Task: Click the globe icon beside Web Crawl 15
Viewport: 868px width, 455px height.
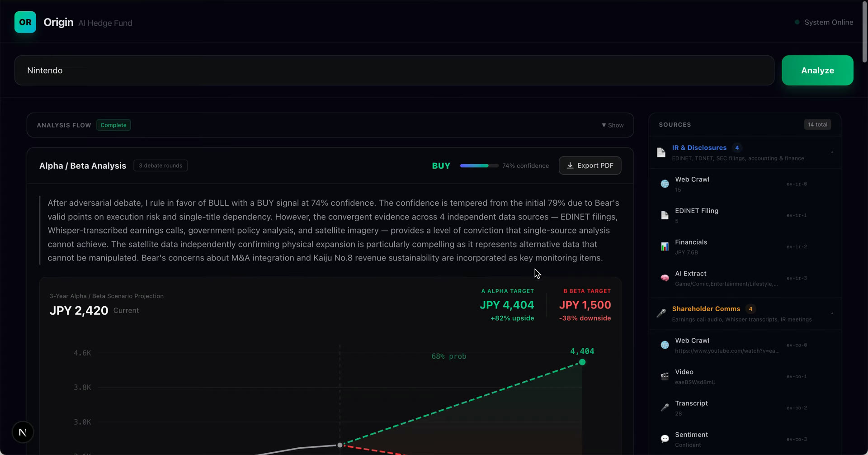Action: pyautogui.click(x=665, y=184)
